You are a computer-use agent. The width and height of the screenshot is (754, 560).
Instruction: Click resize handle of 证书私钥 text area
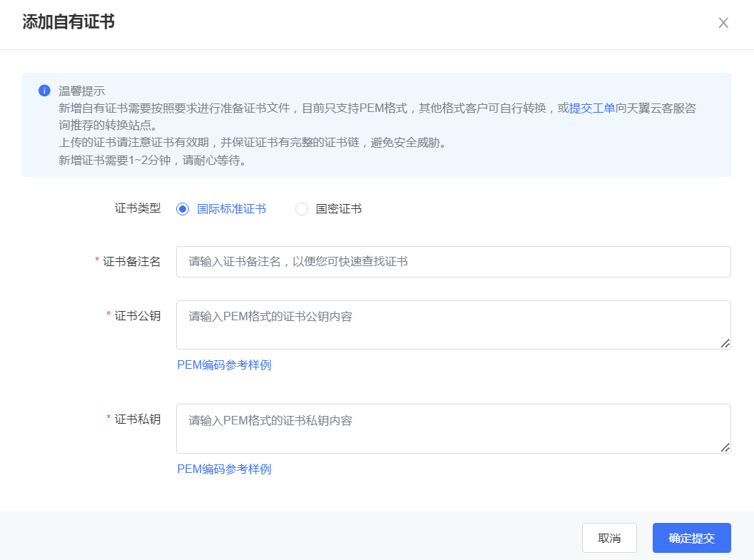coord(725,447)
